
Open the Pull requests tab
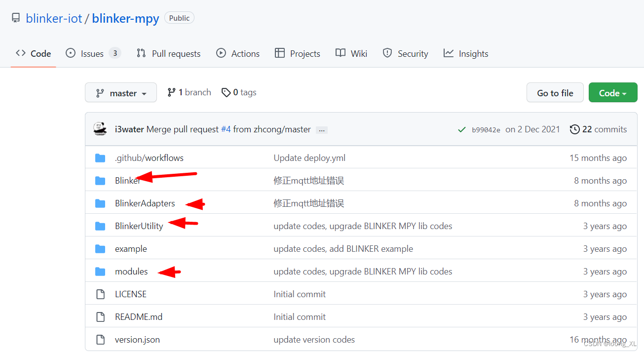click(x=168, y=53)
